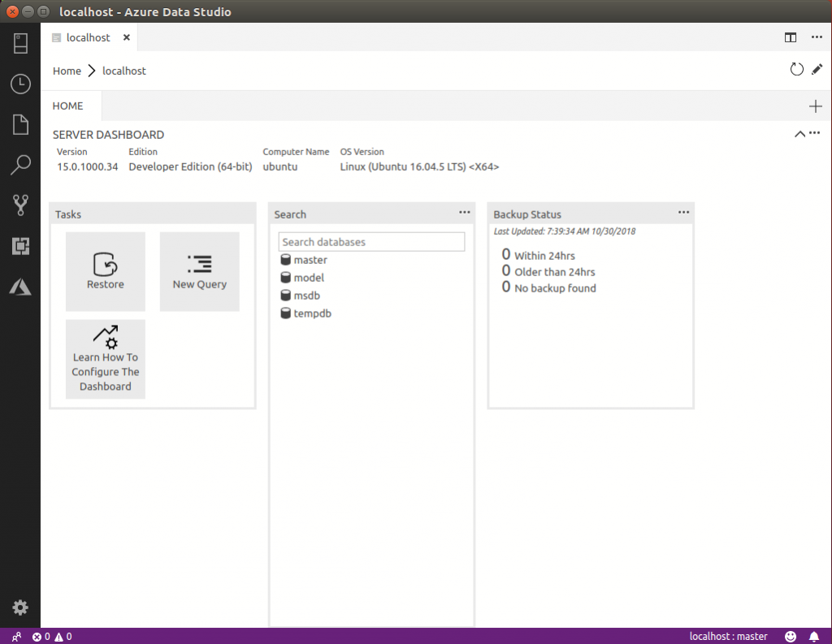Open the Extensions icon in sidebar
This screenshot has width=832, height=644.
pos(20,246)
